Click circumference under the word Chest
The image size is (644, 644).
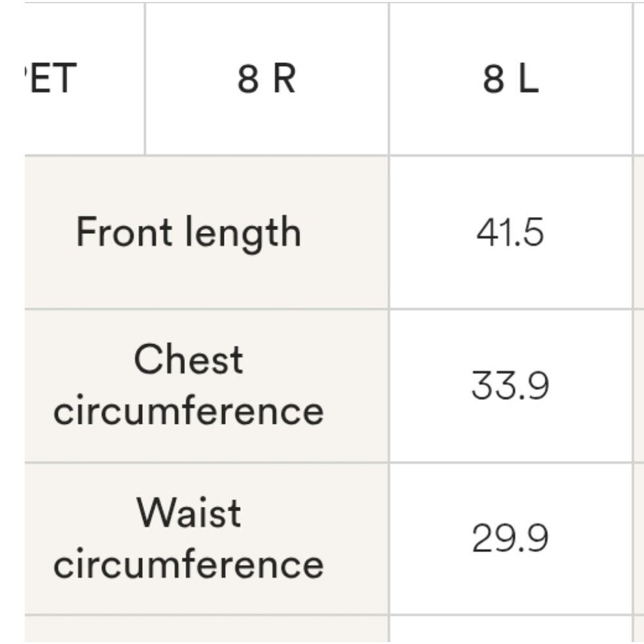(189, 410)
